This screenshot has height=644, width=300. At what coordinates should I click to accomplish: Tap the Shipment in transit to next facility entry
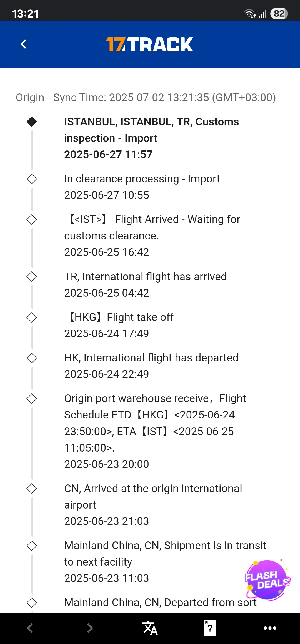pyautogui.click(x=165, y=561)
